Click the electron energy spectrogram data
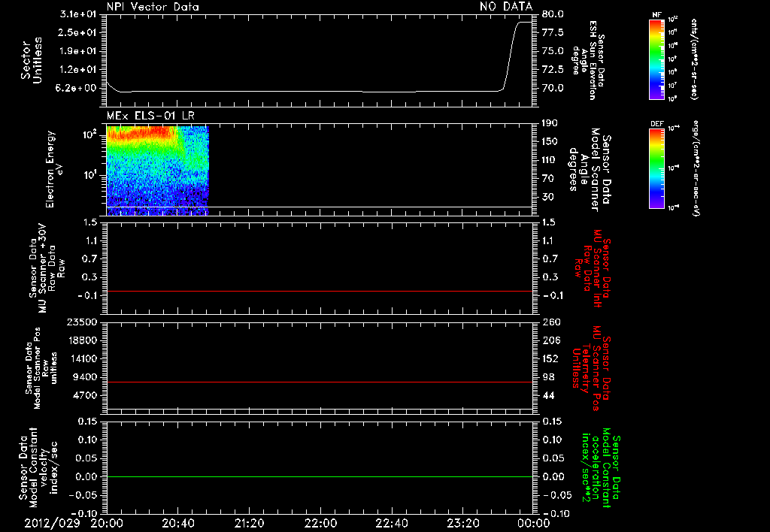The height and width of the screenshot is (532, 770). tap(158, 171)
